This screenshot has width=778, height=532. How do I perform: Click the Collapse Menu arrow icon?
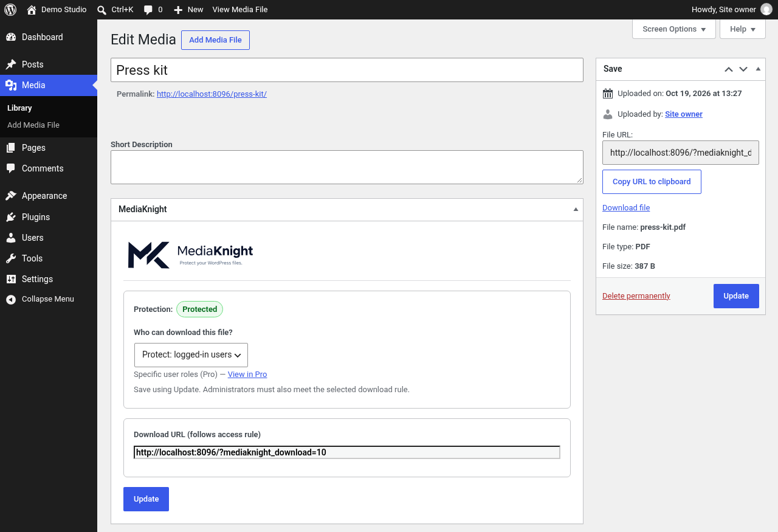point(11,299)
